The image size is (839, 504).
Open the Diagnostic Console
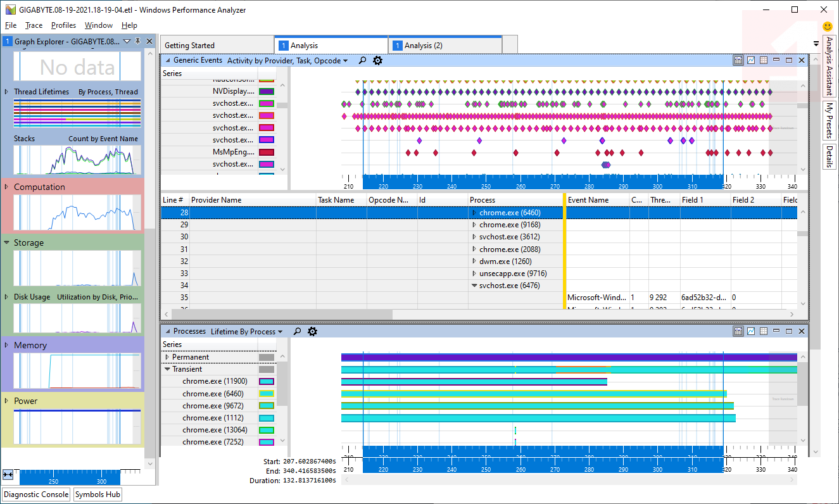click(x=36, y=495)
